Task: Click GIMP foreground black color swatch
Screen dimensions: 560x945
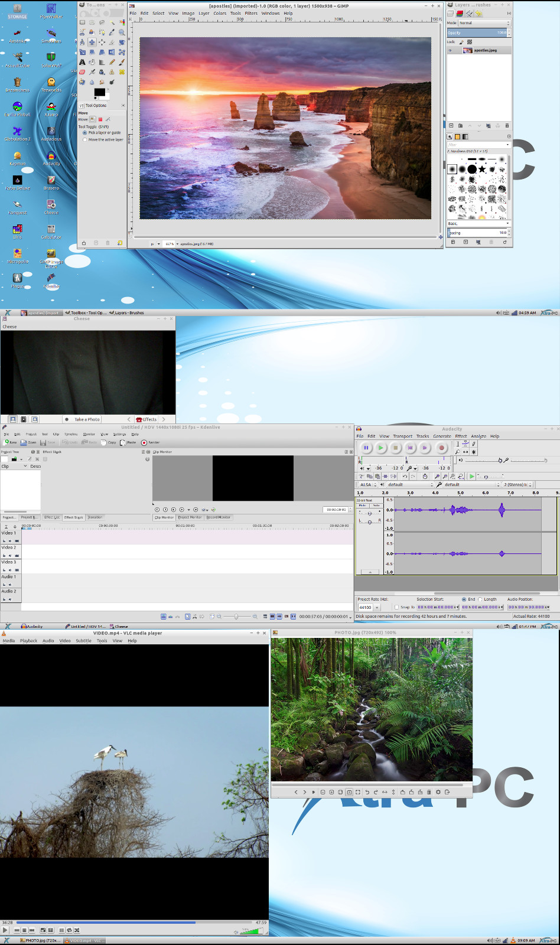Action: point(99,92)
